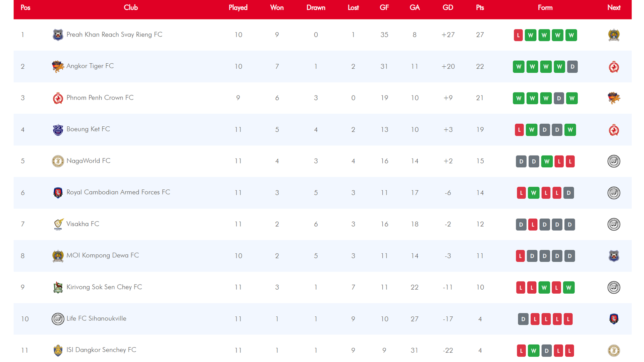644x362 pixels.
Task: Click the Form column header
Action: 545,8
